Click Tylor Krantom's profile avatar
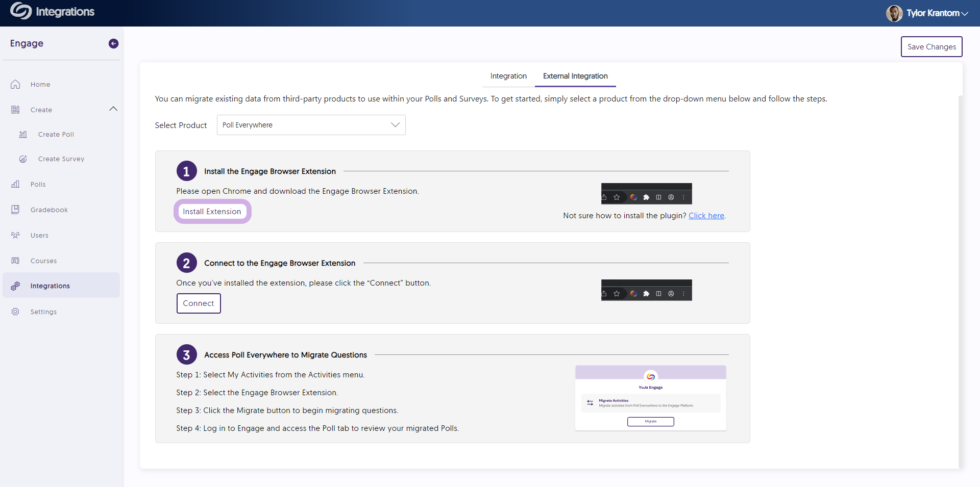Image resolution: width=980 pixels, height=487 pixels. pos(894,13)
